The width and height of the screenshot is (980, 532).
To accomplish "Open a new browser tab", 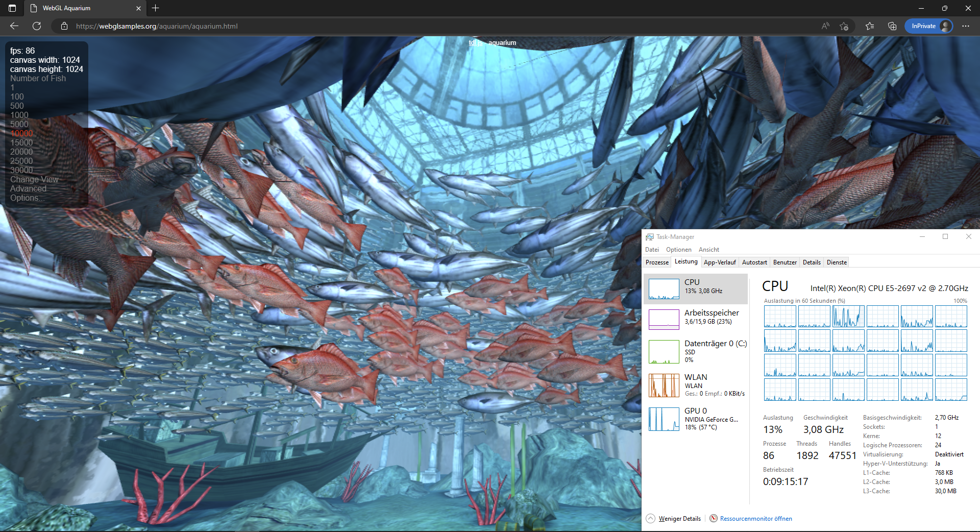I will [x=156, y=8].
